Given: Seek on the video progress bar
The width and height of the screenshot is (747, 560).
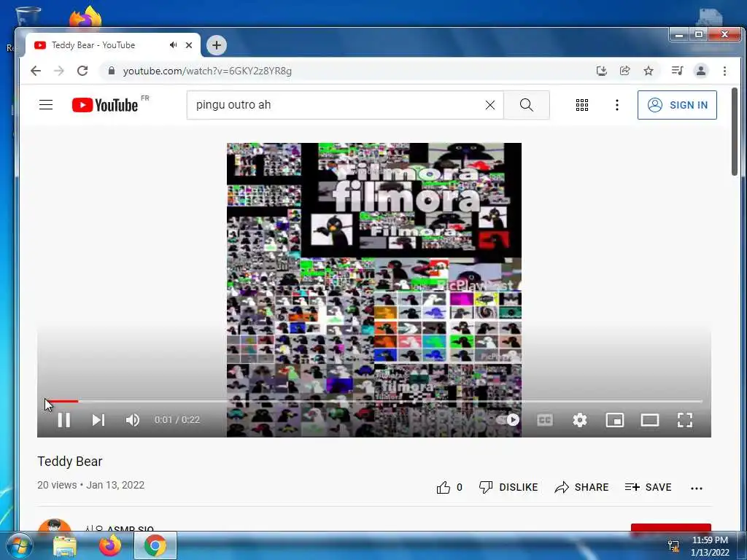Looking at the screenshot, I should (374, 402).
